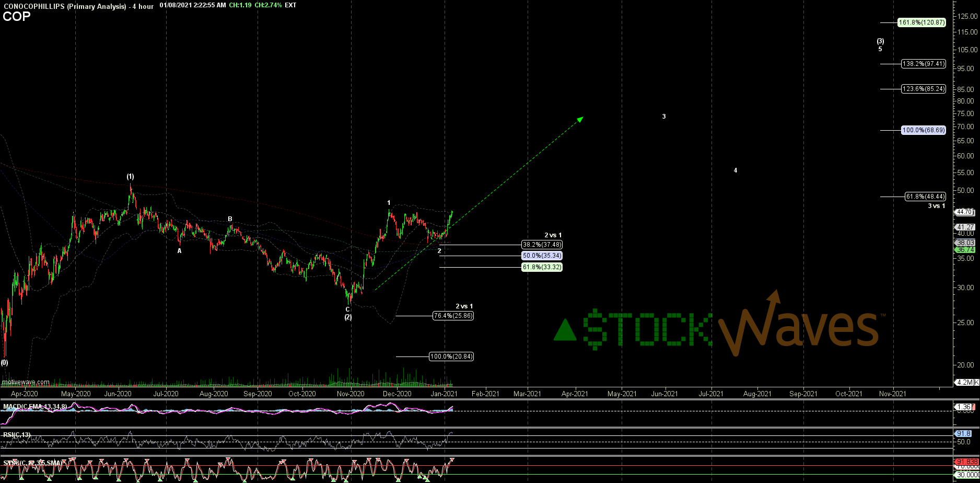Click the Elliott wave (1) label
980x483 pixels.
click(131, 177)
